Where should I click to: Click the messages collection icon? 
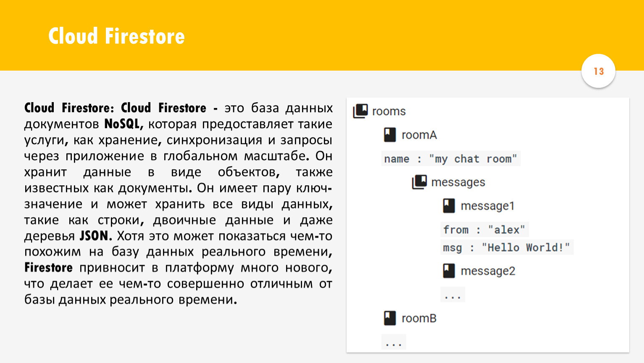coord(419,182)
